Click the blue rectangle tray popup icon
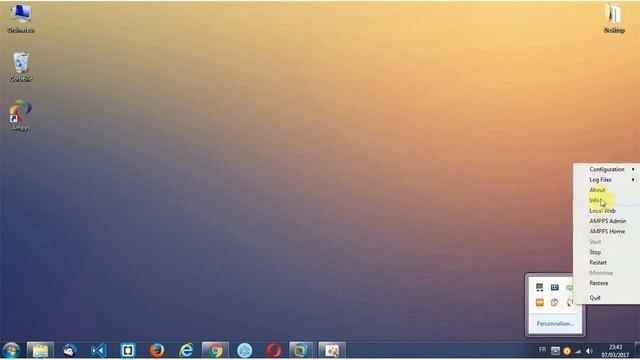 554,287
